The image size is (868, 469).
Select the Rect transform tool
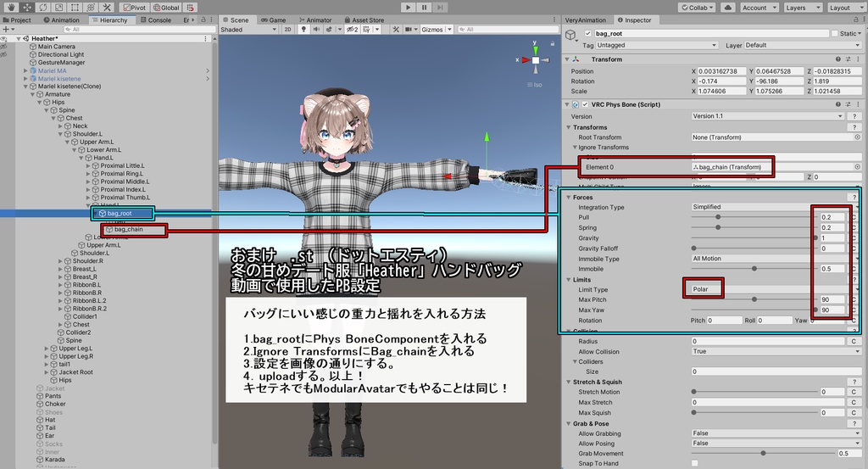coord(75,7)
